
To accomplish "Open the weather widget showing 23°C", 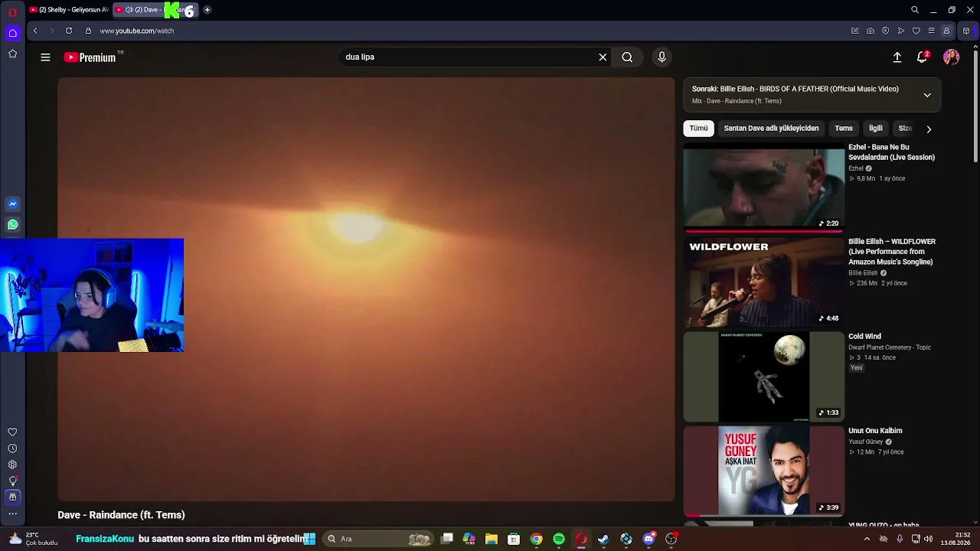I will click(32, 539).
